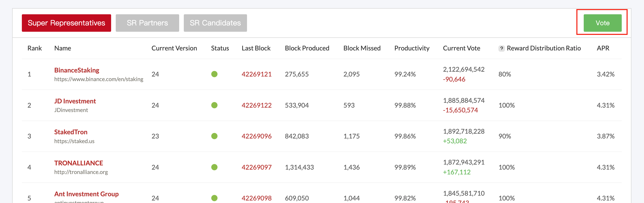Click the Status column header
This screenshot has width=644, height=203.
[x=220, y=48]
